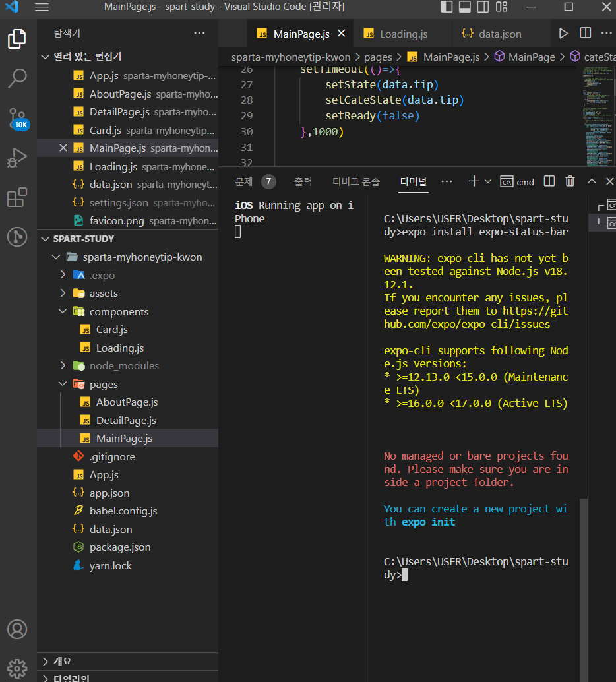Open the 출력 output panel tab

click(x=303, y=182)
